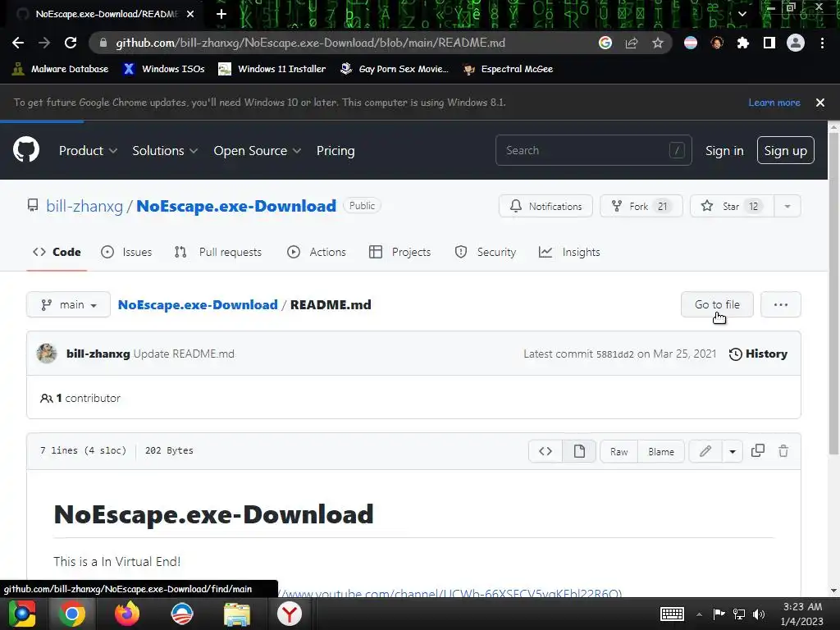This screenshot has width=840, height=630.
Task: Open the Projects tab
Action: coord(399,252)
